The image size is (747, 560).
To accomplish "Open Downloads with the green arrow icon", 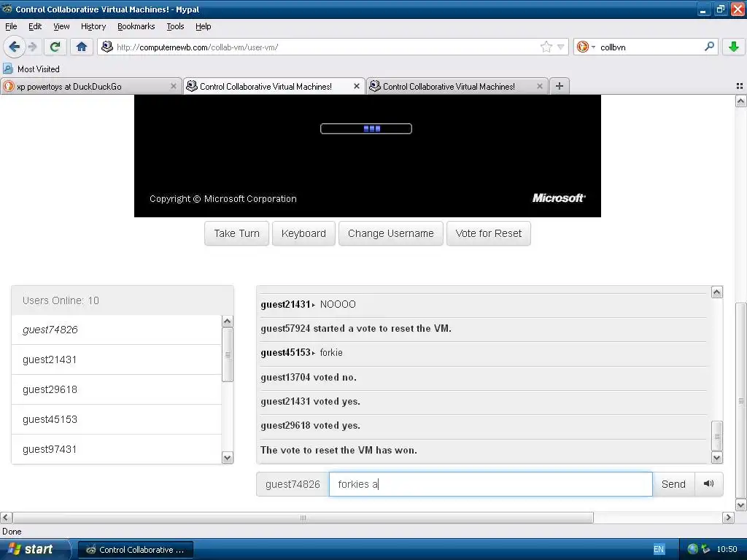I will 734,47.
